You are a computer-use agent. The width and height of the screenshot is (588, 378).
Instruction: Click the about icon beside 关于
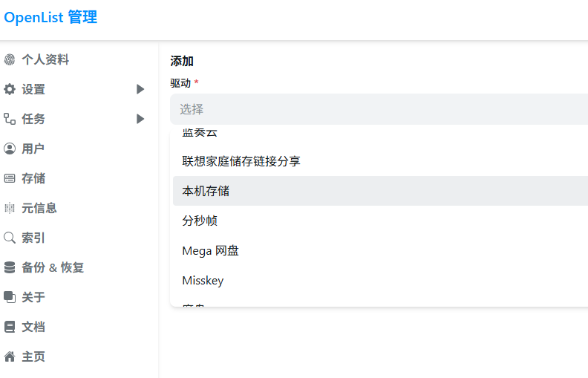(x=10, y=297)
